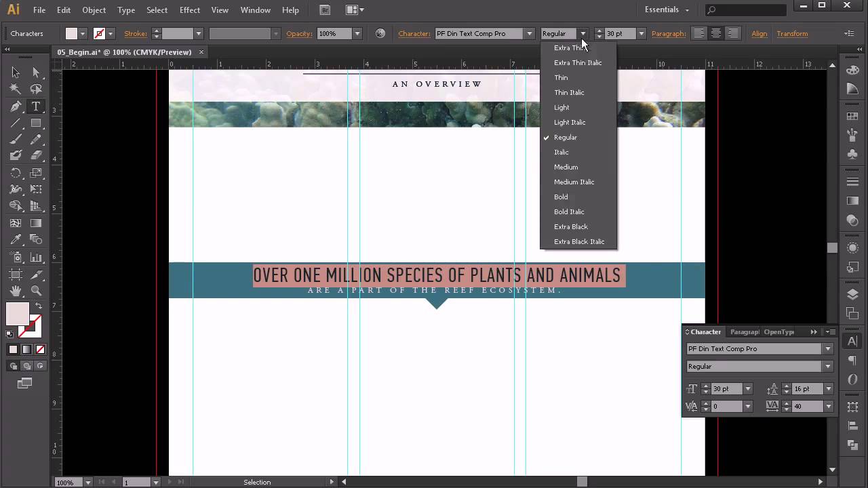Choose the Zoom magnifier tool
868x488 pixels.
click(x=36, y=291)
